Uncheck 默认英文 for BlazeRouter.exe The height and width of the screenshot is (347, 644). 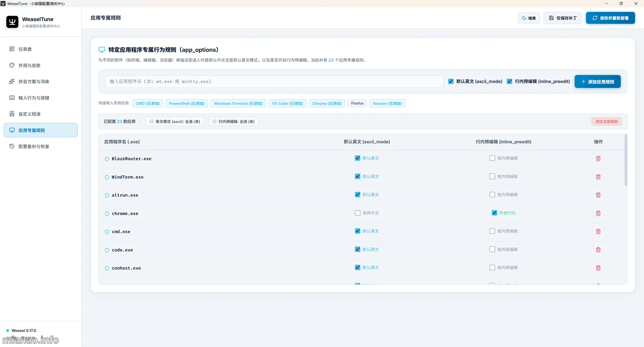tap(357, 158)
